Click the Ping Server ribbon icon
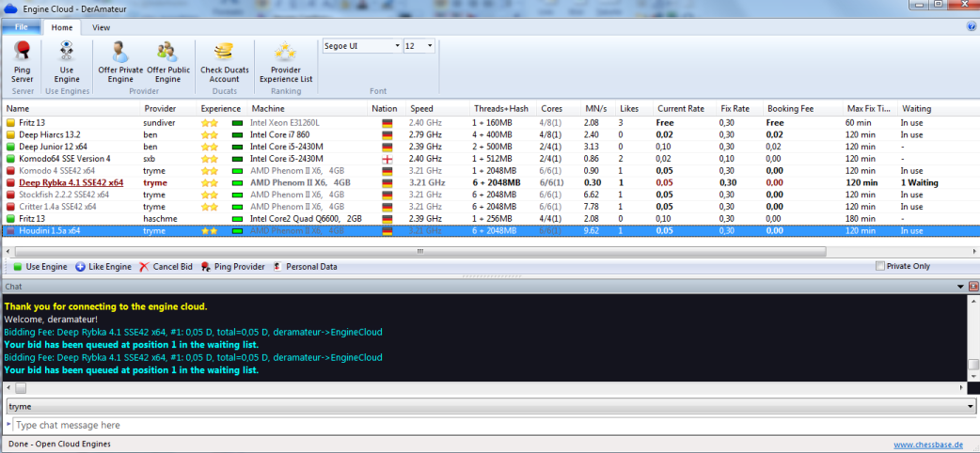 [23, 62]
